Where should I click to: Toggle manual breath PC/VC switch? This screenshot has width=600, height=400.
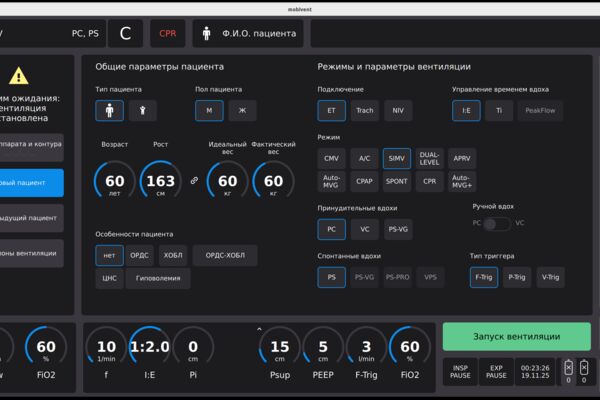point(497,224)
